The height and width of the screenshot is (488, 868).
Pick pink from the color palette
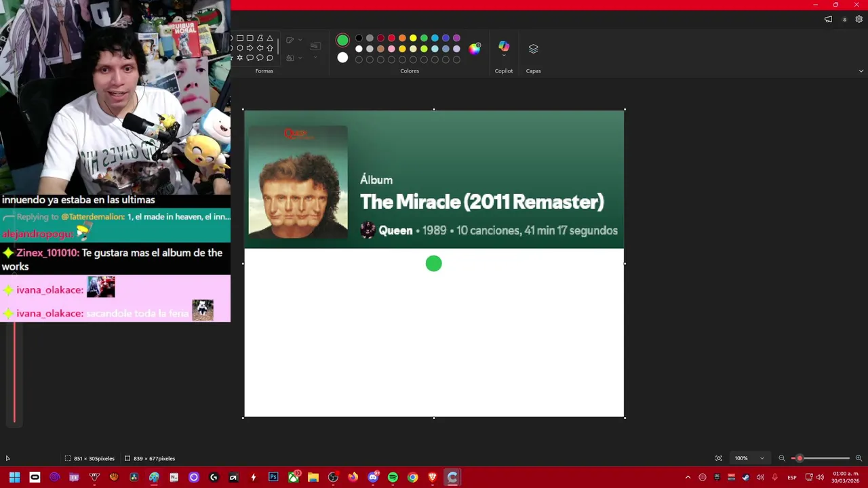[391, 49]
